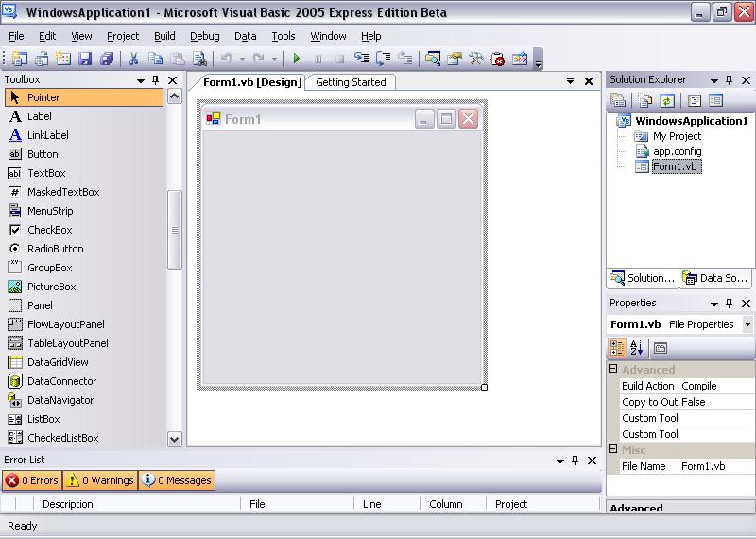Click View Designer icon in Solution Explorer
This screenshot has height=539, width=756.
pyautogui.click(x=716, y=100)
